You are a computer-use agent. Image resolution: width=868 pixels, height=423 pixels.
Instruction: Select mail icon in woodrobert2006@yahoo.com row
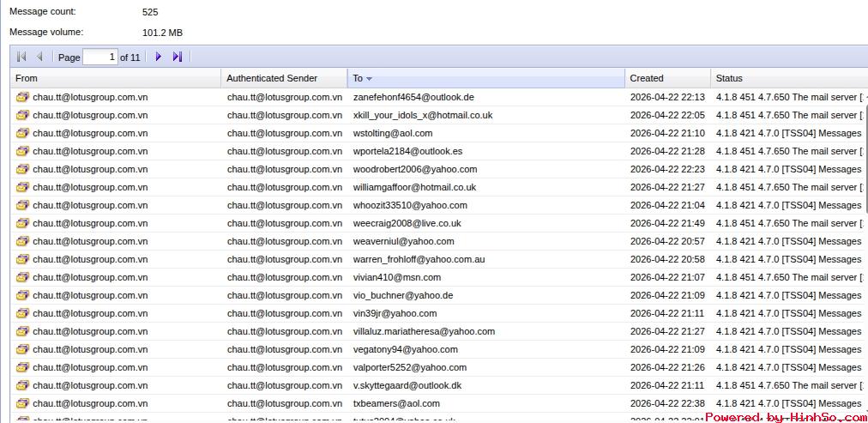point(22,169)
